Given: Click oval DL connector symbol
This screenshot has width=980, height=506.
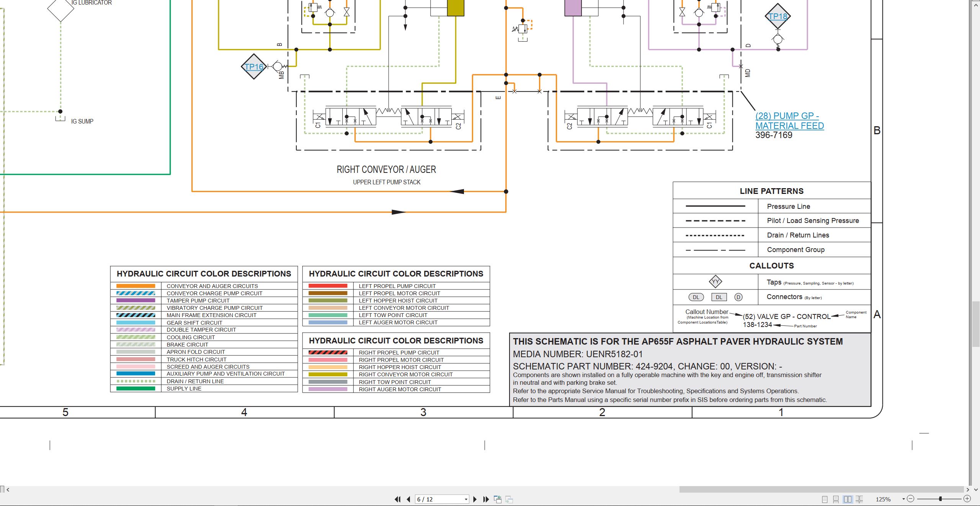Looking at the screenshot, I should (696, 297).
